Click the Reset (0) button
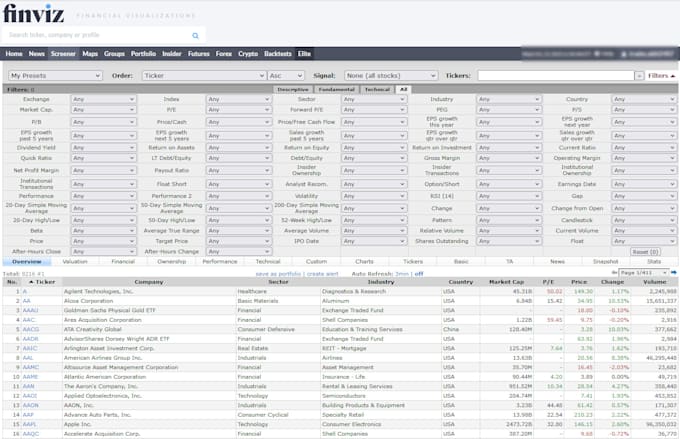680x439 pixels. 646,252
